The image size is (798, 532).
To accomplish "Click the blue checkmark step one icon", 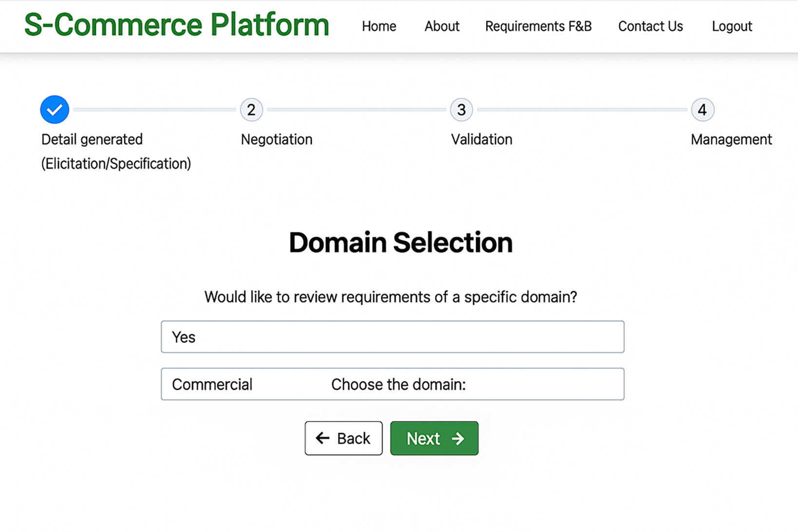I will pyautogui.click(x=55, y=110).
